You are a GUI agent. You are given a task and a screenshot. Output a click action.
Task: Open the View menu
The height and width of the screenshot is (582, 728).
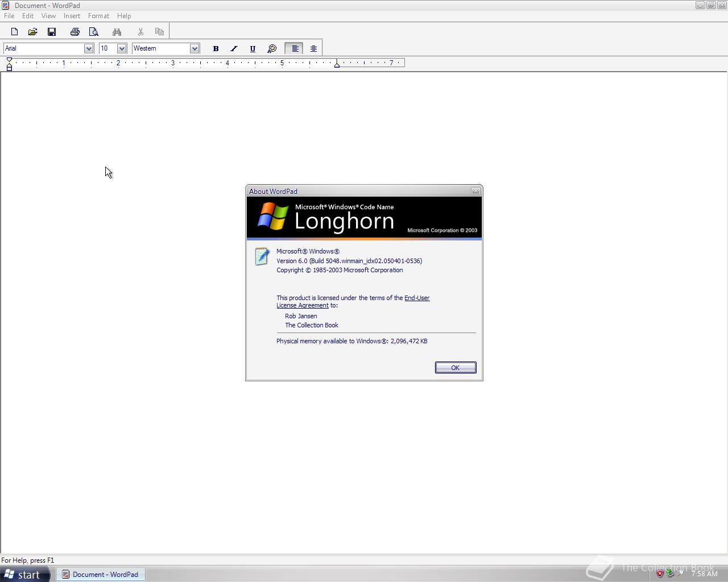(48, 16)
